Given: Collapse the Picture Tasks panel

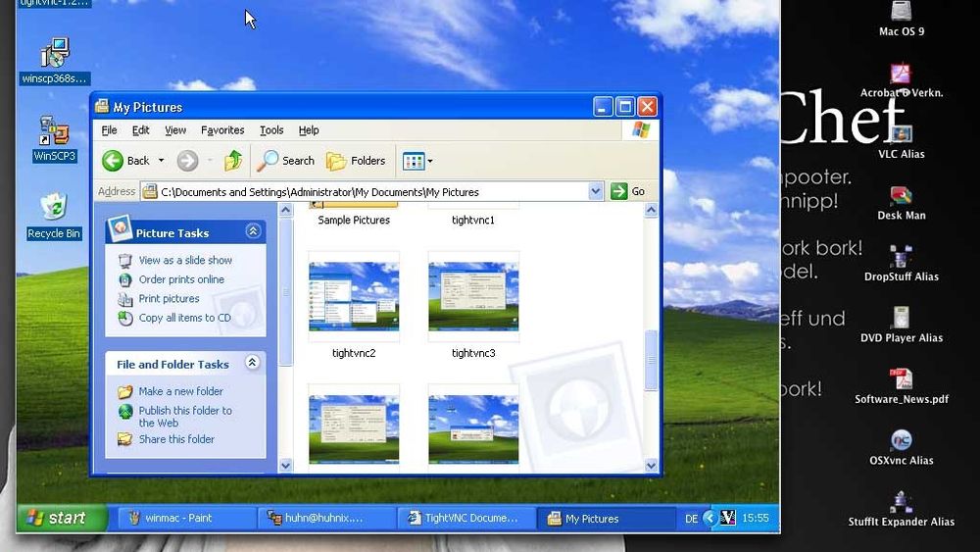Looking at the screenshot, I should [x=253, y=231].
